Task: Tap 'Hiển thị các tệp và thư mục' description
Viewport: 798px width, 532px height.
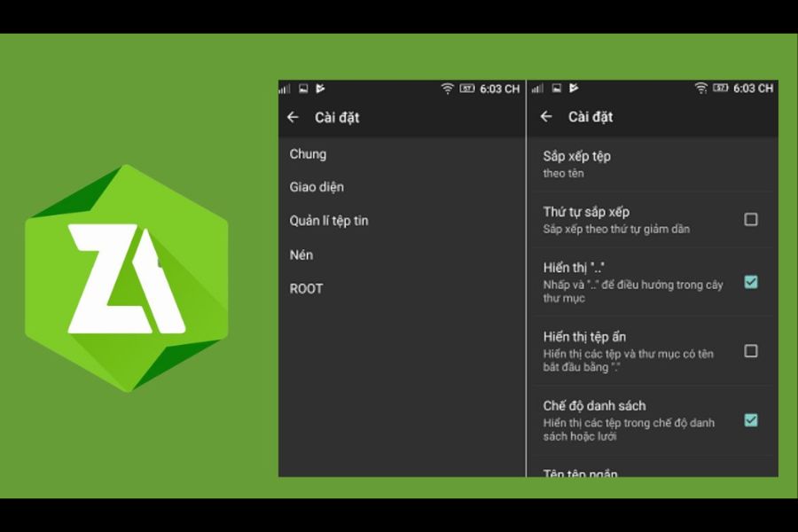Action: pos(628,360)
